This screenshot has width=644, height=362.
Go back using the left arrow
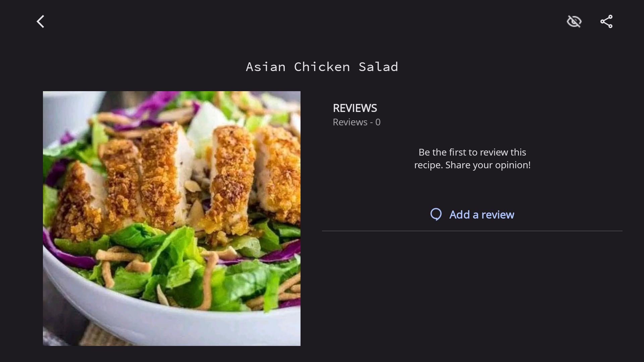click(40, 21)
